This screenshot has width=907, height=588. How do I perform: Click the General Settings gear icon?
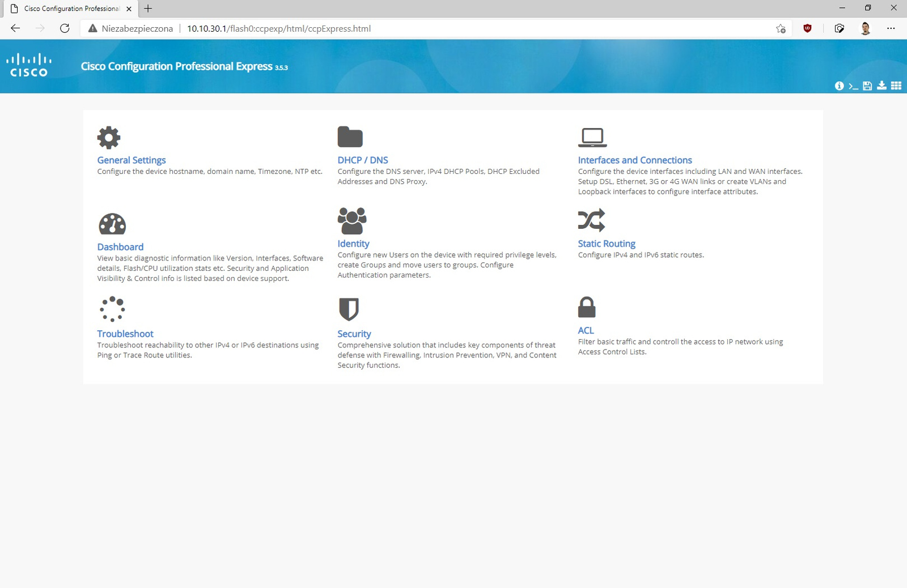109,138
